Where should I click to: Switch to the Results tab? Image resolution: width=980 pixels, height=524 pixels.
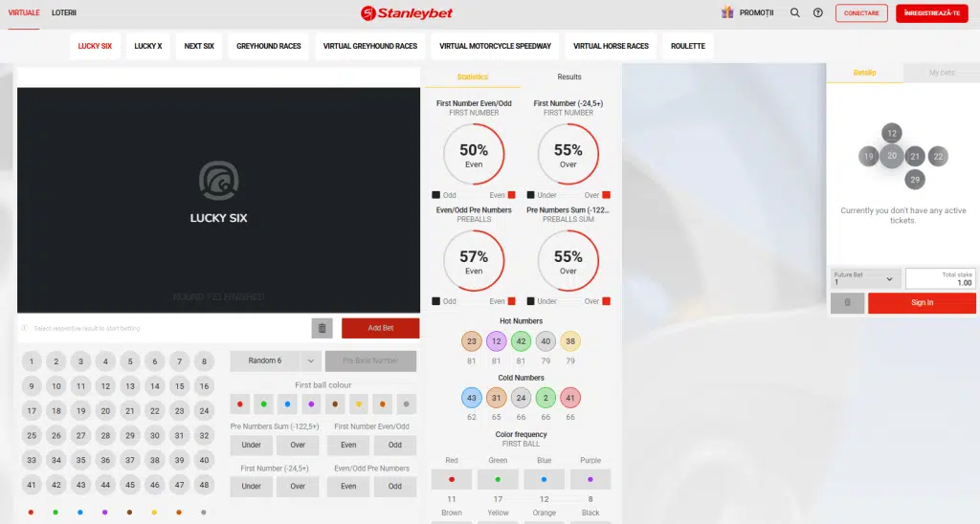568,76
